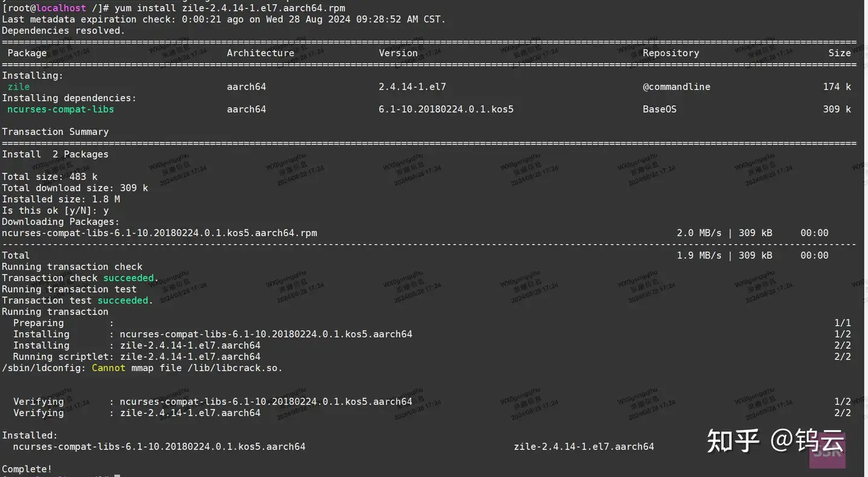The width and height of the screenshot is (868, 477).
Task: Select the typed y confirmation response
Action: [x=106, y=210]
